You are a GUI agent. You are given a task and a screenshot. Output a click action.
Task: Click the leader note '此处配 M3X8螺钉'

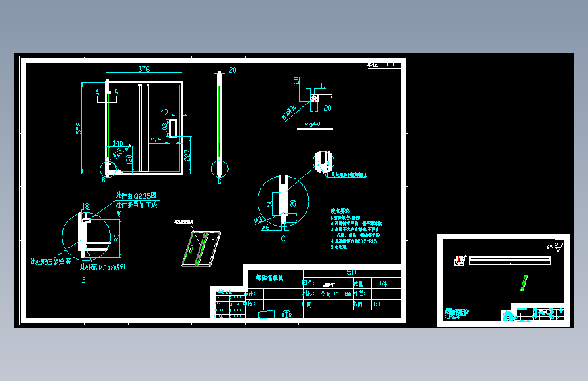pos(103,267)
